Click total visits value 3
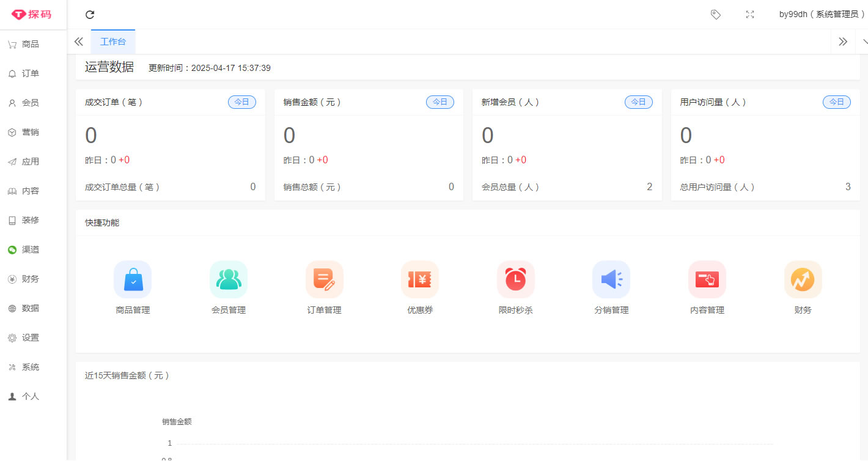Image resolution: width=868 pixels, height=461 pixels. coord(848,187)
